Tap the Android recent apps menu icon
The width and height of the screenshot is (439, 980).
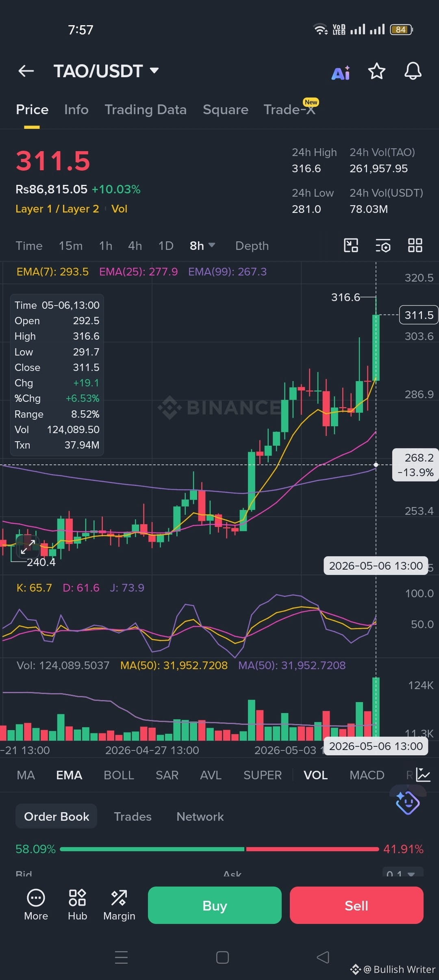[121, 957]
